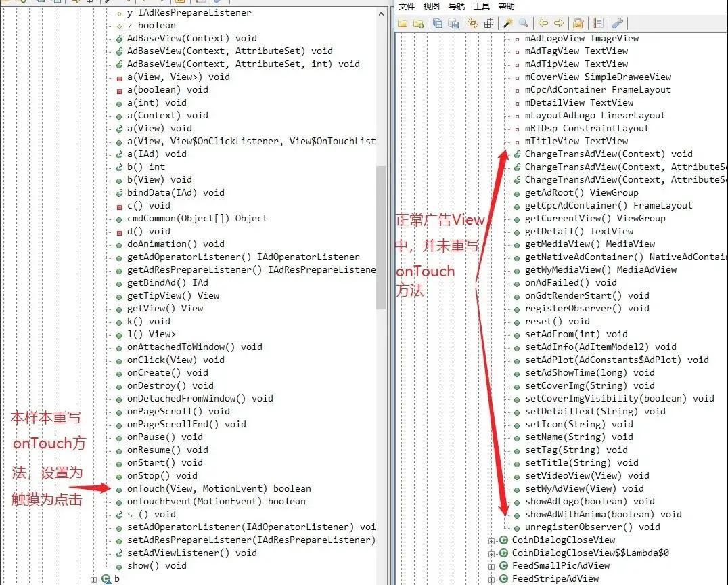
Task: Click the icon beside setAdViewListener() void
Action: coord(119,553)
